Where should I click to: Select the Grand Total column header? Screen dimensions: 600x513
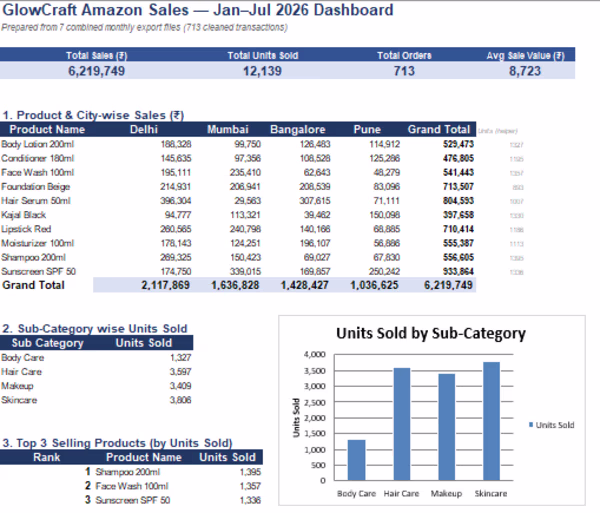coord(439,129)
